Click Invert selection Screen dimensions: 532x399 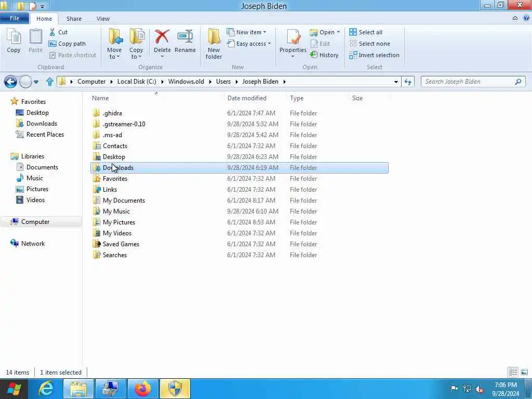[374, 55]
